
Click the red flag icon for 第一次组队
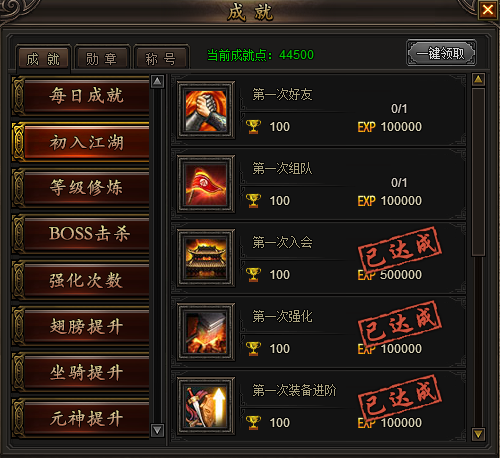point(206,184)
